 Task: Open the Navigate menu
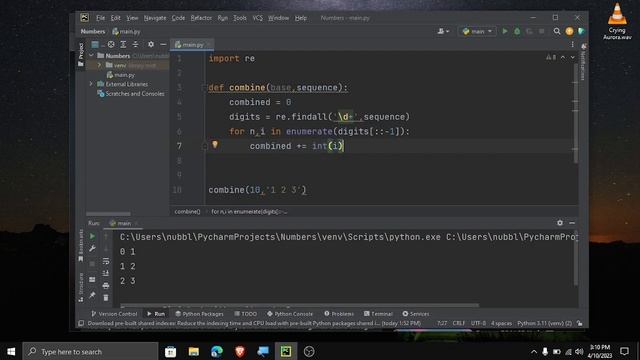coord(155,18)
